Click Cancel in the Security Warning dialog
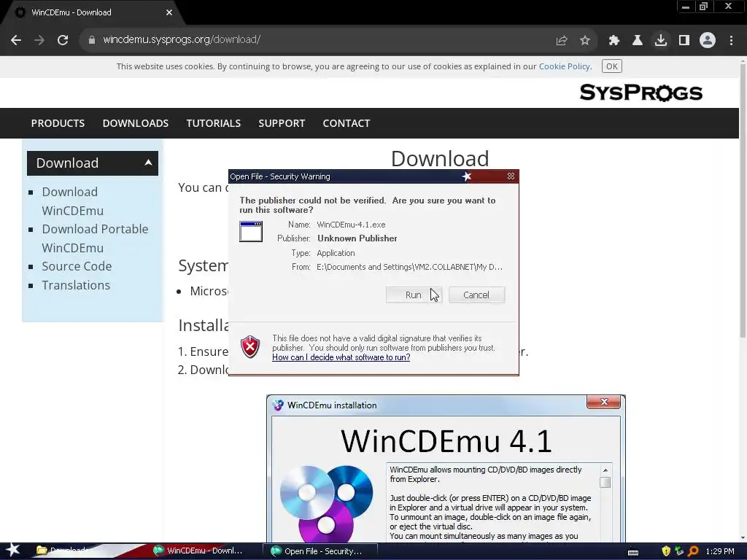747x560 pixels. (x=476, y=295)
